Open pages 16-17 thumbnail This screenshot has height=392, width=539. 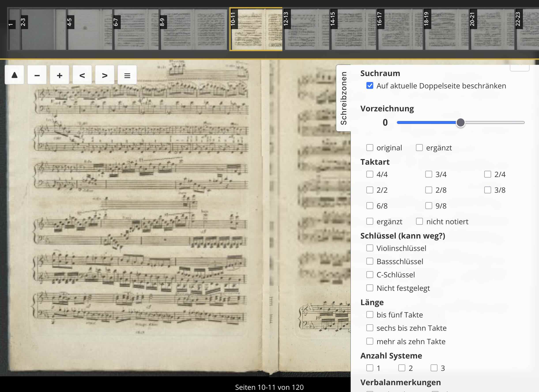[x=400, y=29]
